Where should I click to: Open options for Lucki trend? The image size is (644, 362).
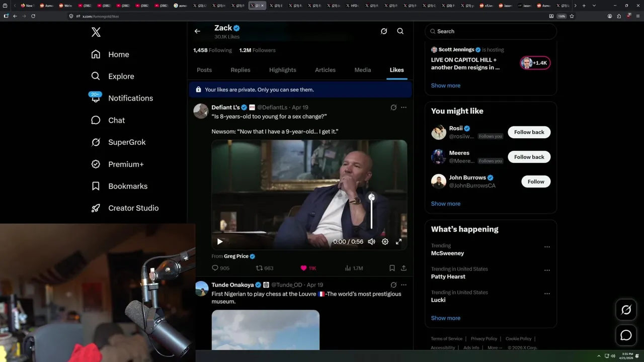coord(547,293)
